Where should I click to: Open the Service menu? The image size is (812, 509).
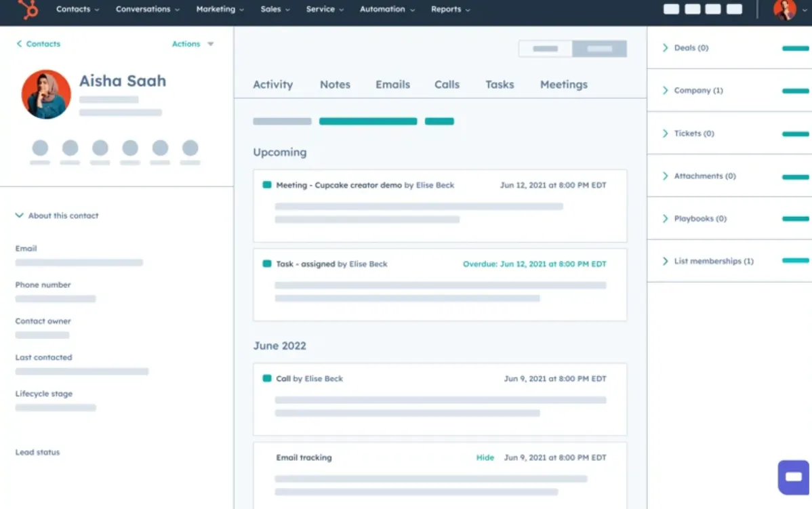(x=325, y=9)
